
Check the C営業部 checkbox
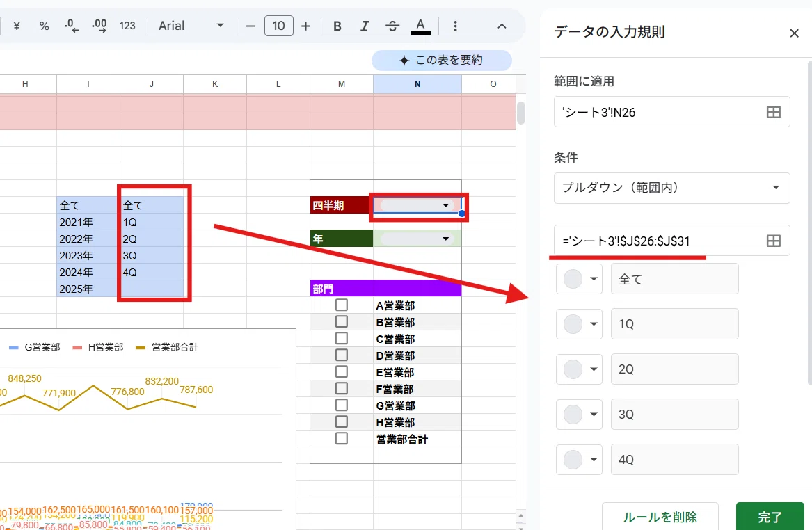click(341, 338)
